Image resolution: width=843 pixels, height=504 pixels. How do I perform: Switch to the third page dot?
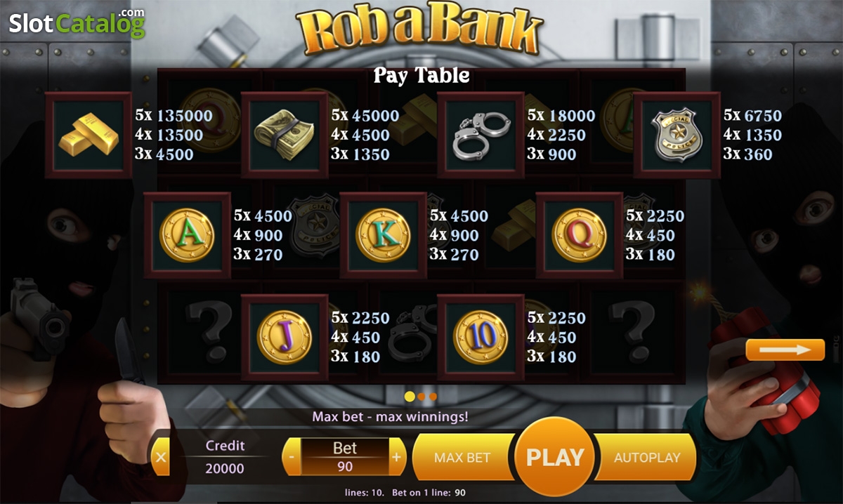pos(433,397)
